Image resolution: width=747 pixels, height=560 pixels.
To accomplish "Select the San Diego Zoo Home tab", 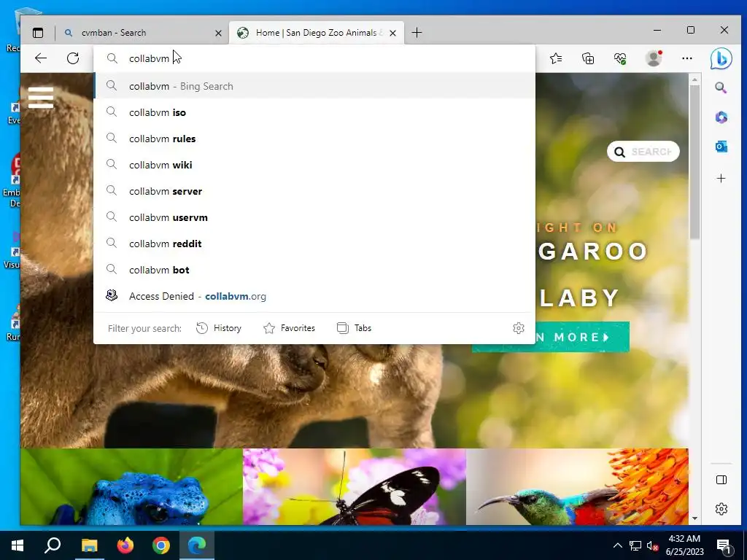I will click(x=317, y=33).
